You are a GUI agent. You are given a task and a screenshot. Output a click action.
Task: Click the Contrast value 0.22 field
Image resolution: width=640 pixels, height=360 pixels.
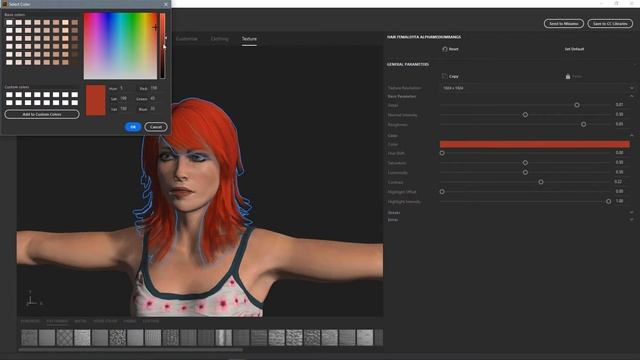click(x=618, y=182)
